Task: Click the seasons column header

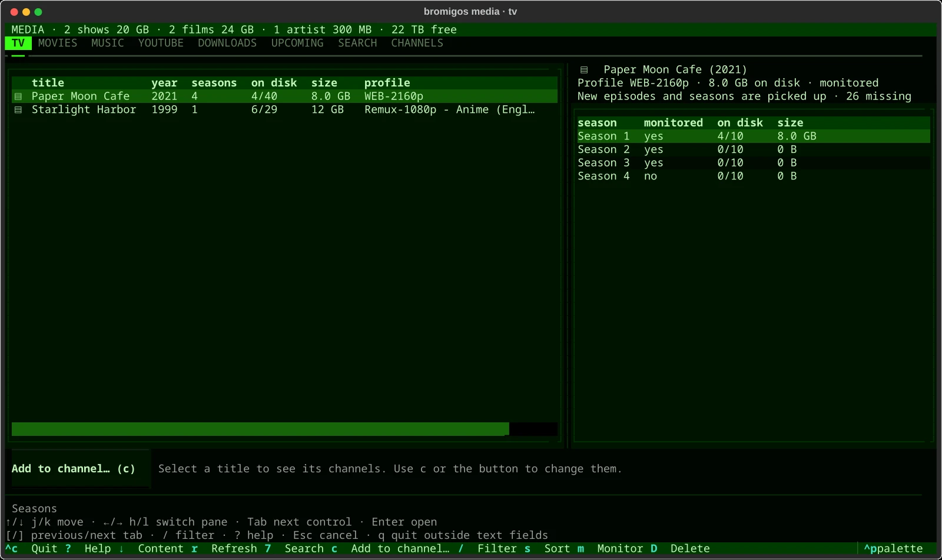Action: pos(214,83)
